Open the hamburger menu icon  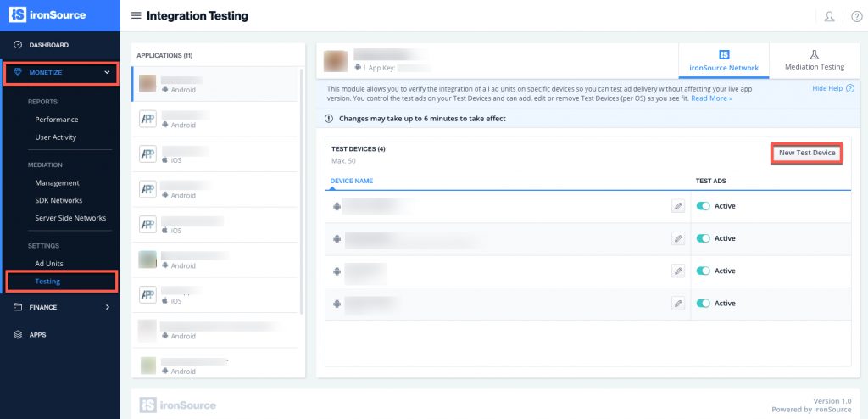[x=136, y=15]
